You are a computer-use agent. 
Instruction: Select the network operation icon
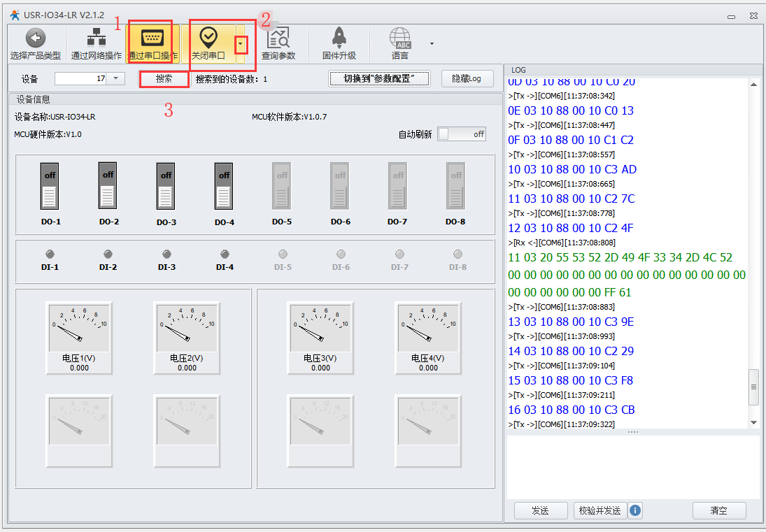[x=97, y=38]
